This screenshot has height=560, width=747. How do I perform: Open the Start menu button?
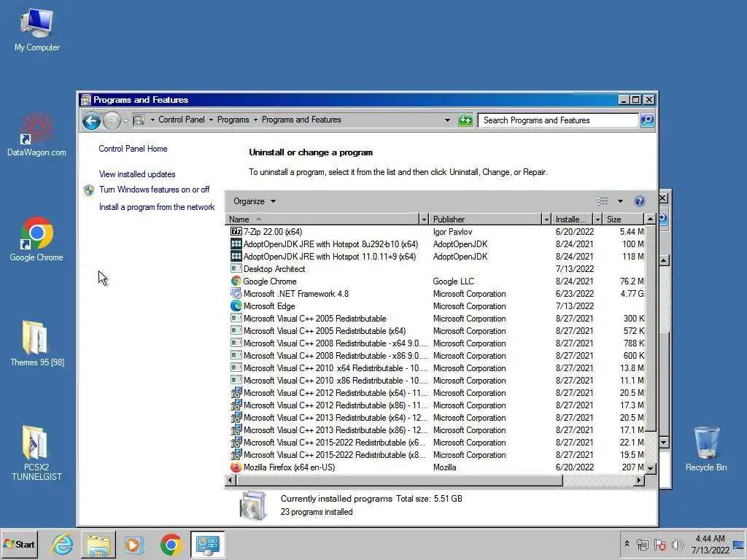click(19, 544)
